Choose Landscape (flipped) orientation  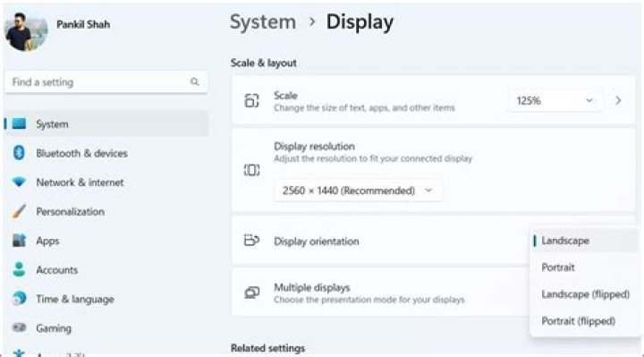pos(585,294)
